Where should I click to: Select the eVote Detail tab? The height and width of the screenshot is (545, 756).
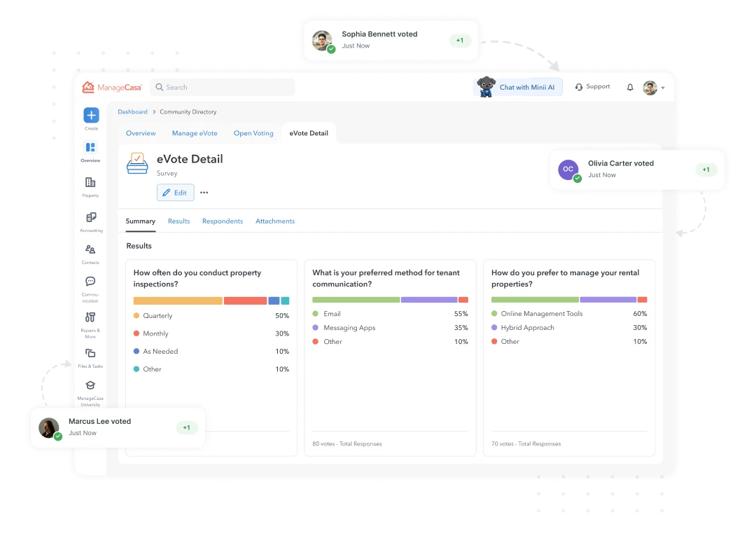pyautogui.click(x=309, y=133)
